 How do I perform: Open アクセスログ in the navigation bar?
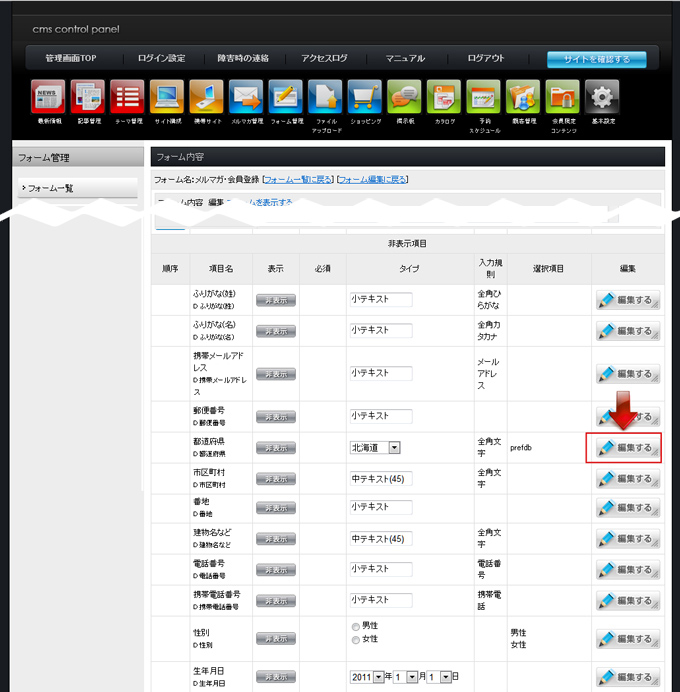coord(324,59)
